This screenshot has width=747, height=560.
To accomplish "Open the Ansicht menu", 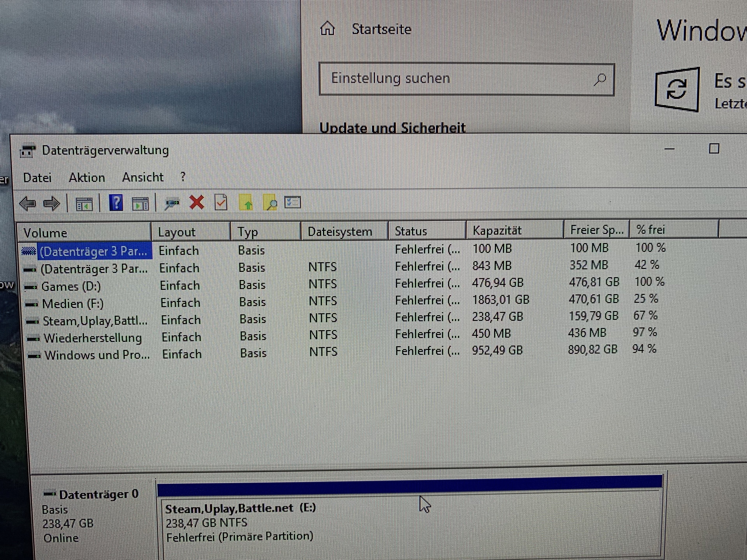I will 143,177.
